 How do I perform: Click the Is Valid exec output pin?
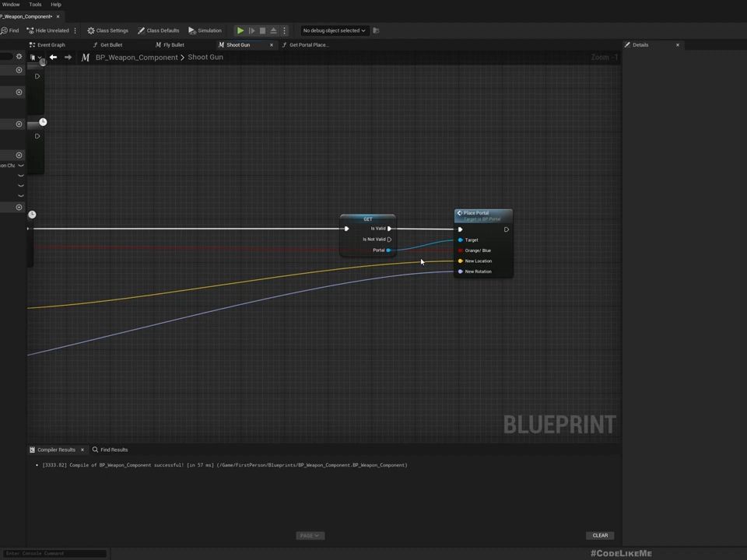(389, 229)
